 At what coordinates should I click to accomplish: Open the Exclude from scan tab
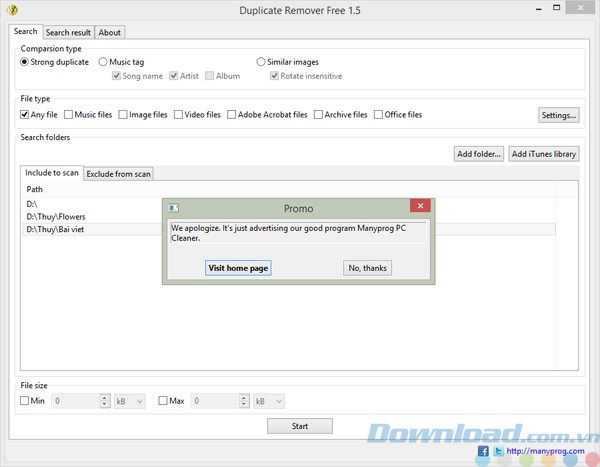click(118, 174)
